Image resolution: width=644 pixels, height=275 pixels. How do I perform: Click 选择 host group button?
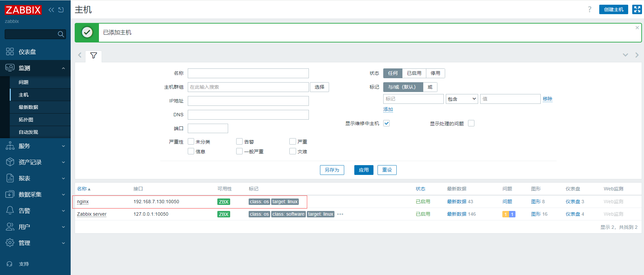click(x=319, y=87)
